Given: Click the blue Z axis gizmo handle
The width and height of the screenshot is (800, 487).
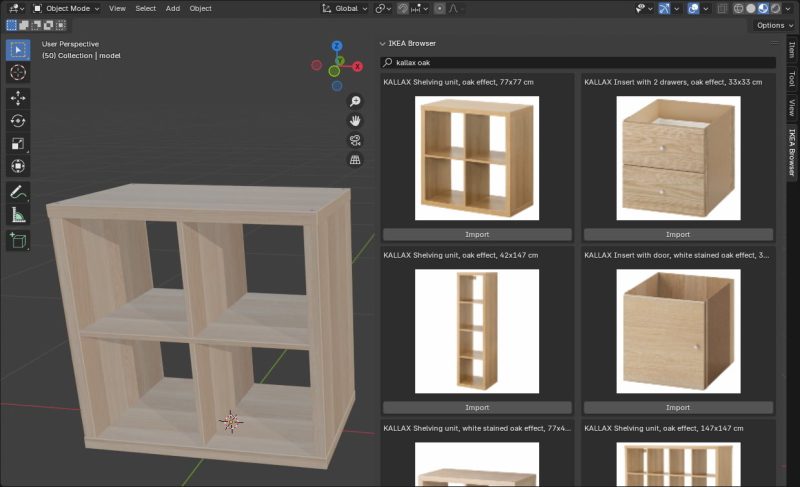Looking at the screenshot, I should 337,46.
